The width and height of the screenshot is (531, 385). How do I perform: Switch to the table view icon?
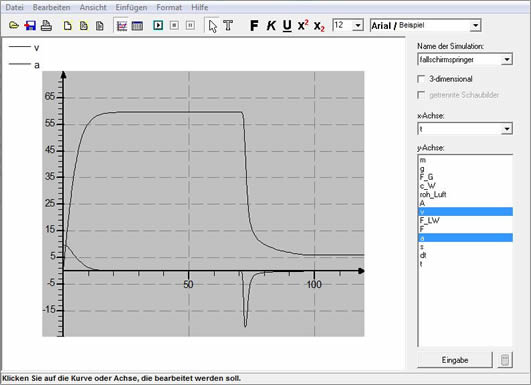pyautogui.click(x=137, y=26)
